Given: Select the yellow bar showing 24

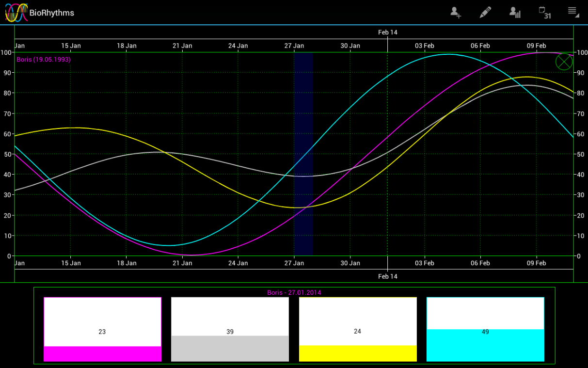Looking at the screenshot, I should (x=358, y=330).
